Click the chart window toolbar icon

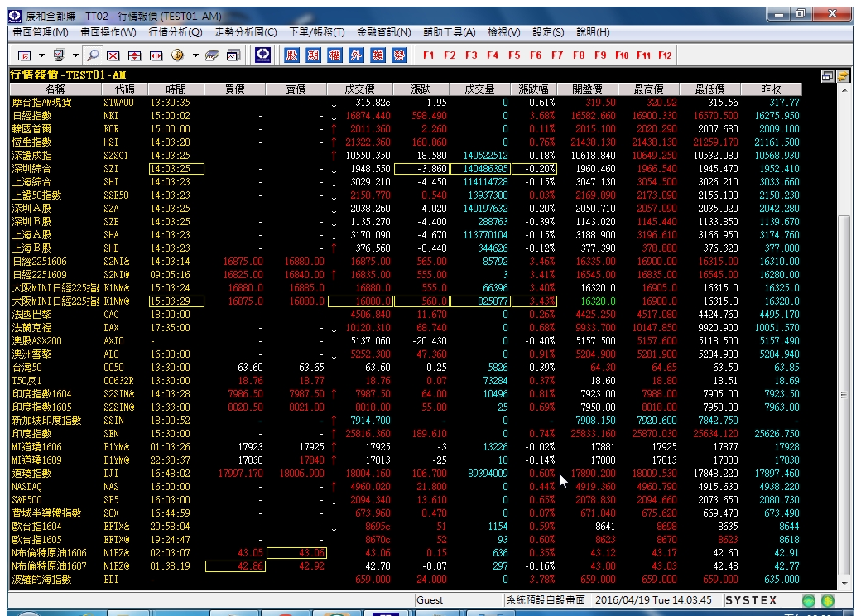(233, 55)
